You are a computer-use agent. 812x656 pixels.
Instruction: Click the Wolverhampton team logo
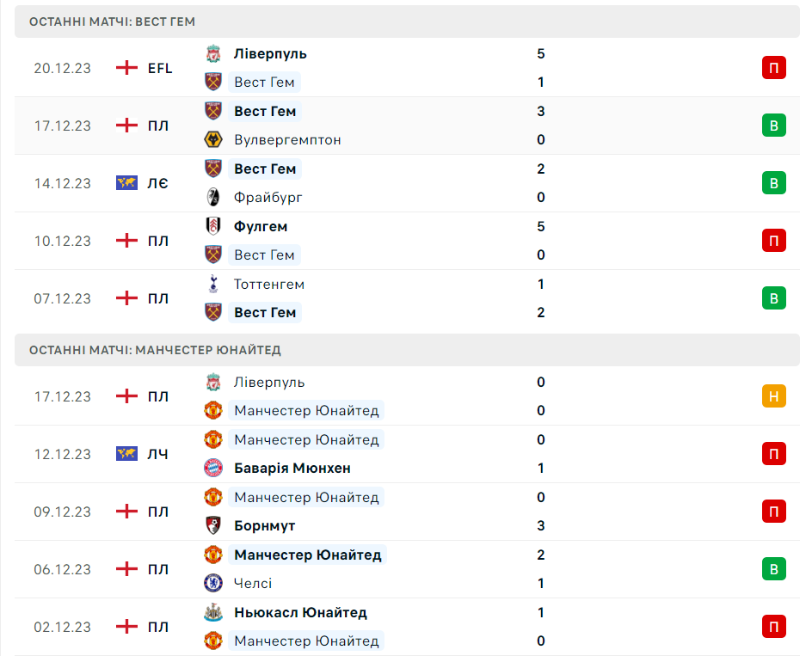click(213, 139)
